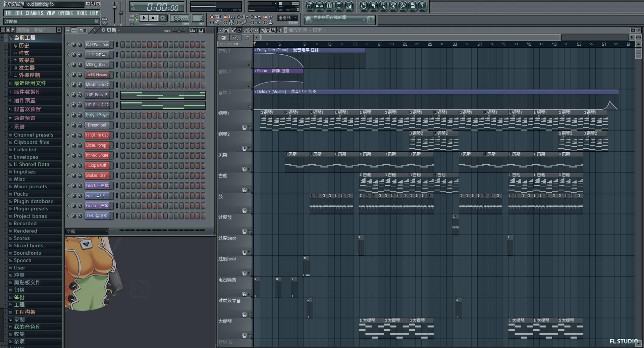Mute the 风铃Wi..imes channel LED
This screenshot has height=348, width=644.
[68, 45]
